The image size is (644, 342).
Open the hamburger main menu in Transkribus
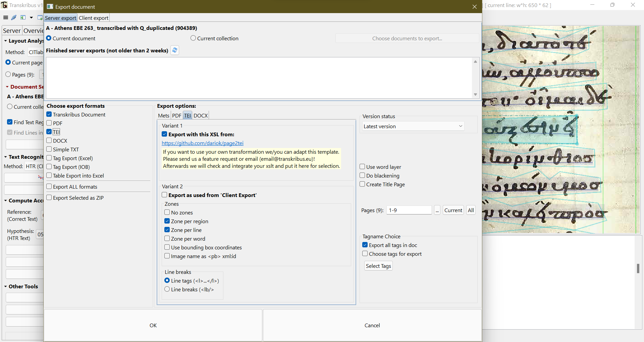point(6,17)
